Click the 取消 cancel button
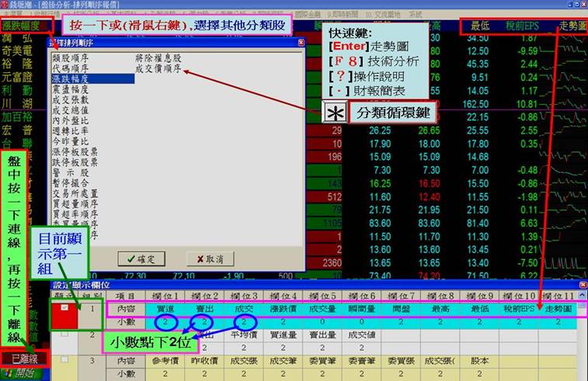The width and height of the screenshot is (588, 381). click(204, 258)
